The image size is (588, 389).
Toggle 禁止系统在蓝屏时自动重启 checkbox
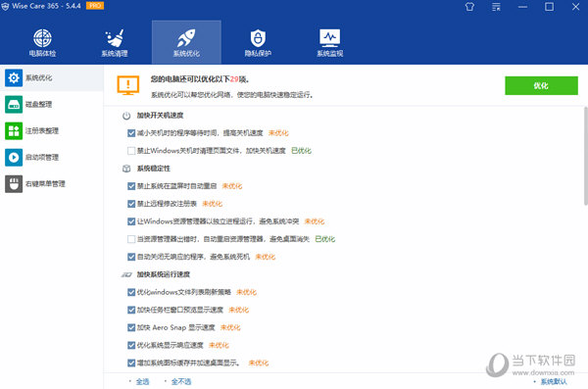pos(131,186)
